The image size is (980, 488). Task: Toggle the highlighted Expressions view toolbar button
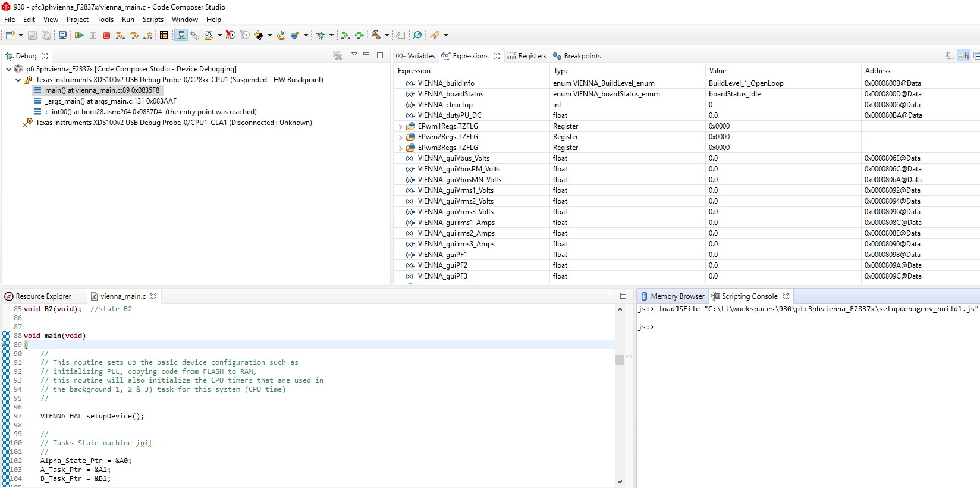(x=964, y=56)
